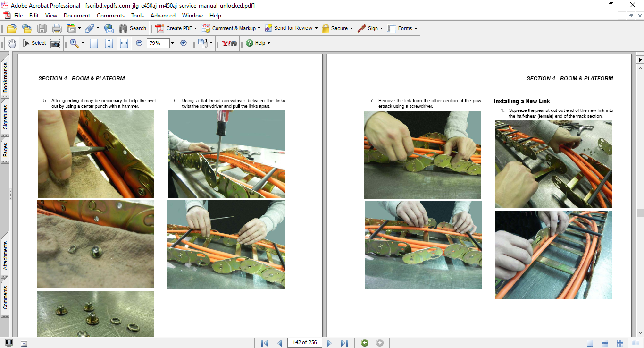644x348 pixels.
Task: Select the Hand tool
Action: 11,43
